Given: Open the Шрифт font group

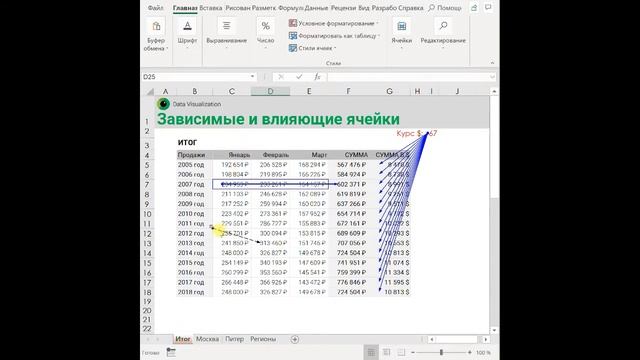Looking at the screenshot, I should point(187,34).
